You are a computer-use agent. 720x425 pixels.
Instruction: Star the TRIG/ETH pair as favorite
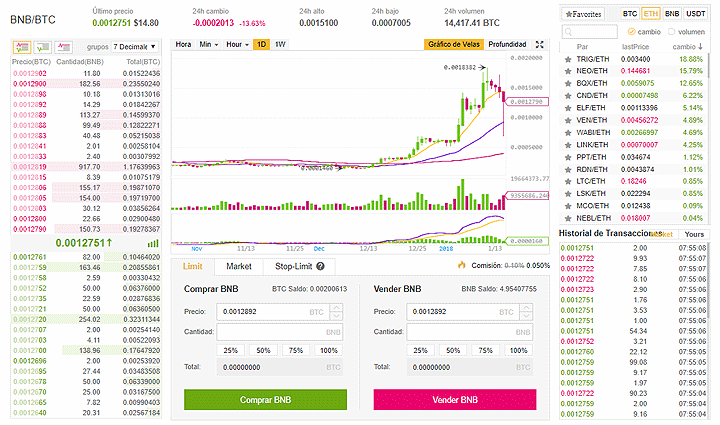(568, 59)
